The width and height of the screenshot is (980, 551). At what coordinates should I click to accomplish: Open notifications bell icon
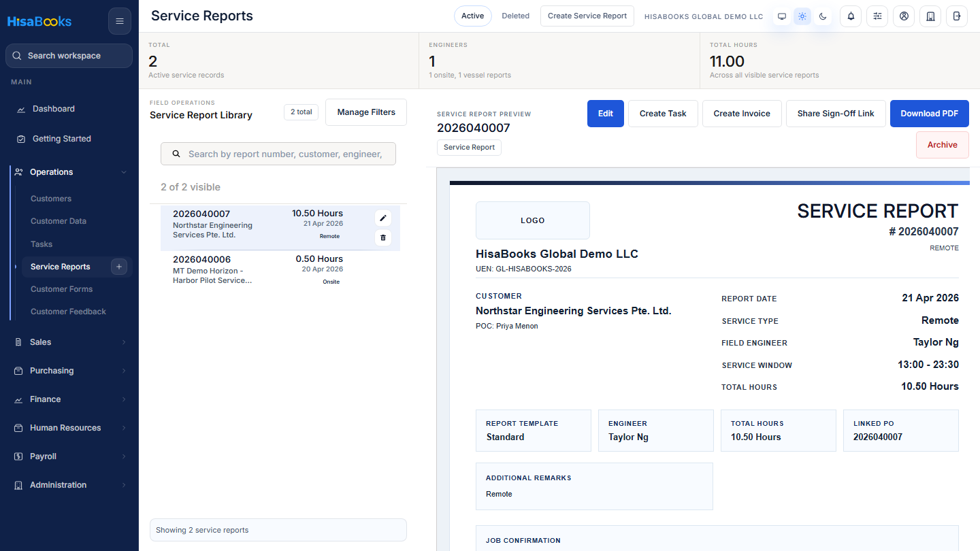(x=851, y=16)
